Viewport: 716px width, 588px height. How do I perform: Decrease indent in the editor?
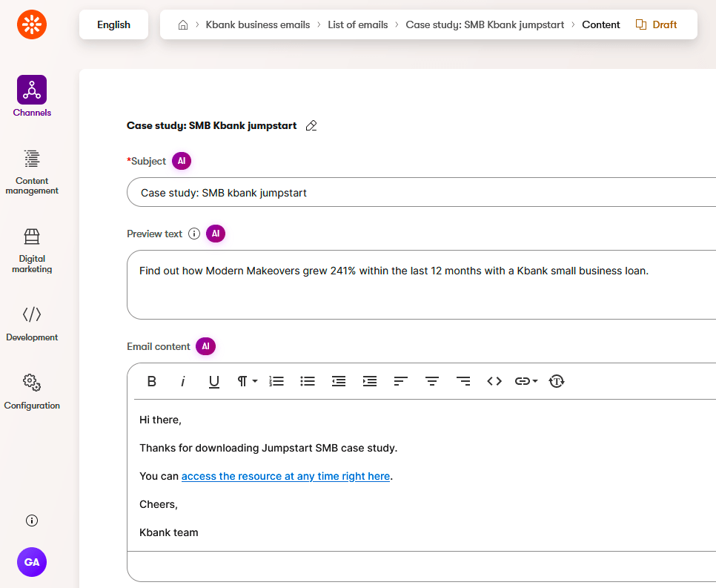point(339,381)
